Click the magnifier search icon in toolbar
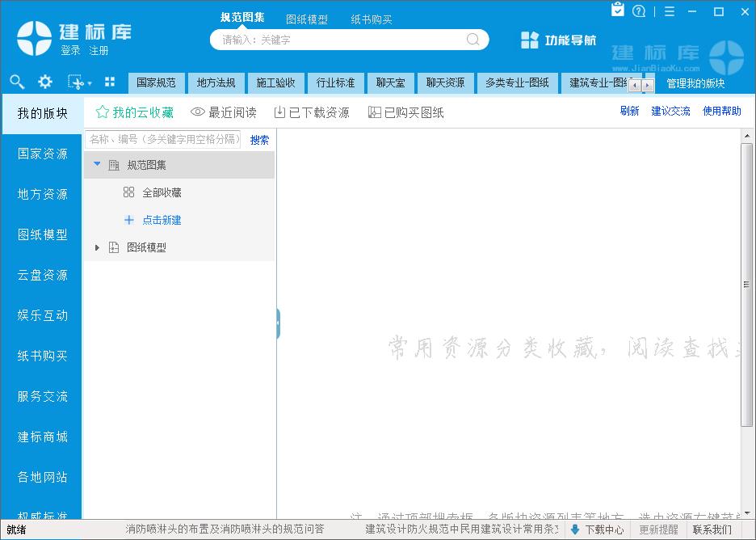The height and width of the screenshot is (540, 756). (17, 82)
